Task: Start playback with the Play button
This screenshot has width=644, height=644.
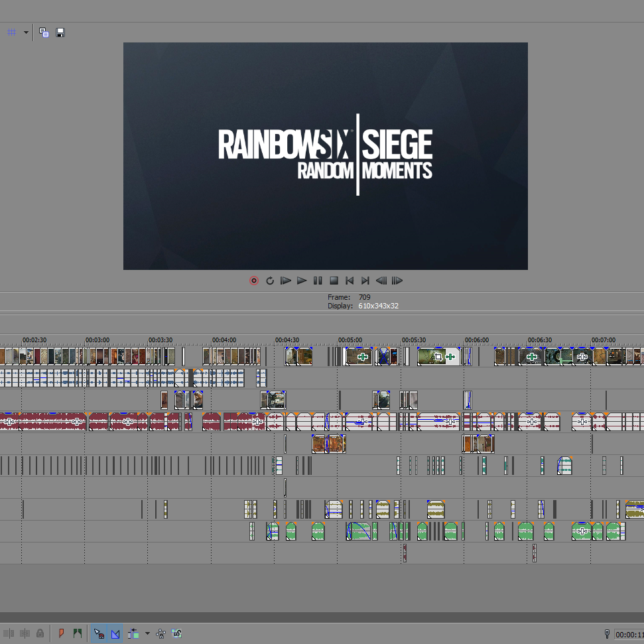Action: pyautogui.click(x=302, y=281)
